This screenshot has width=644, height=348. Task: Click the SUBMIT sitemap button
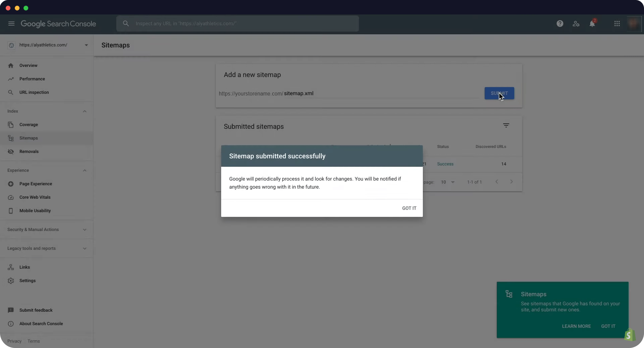click(x=499, y=93)
